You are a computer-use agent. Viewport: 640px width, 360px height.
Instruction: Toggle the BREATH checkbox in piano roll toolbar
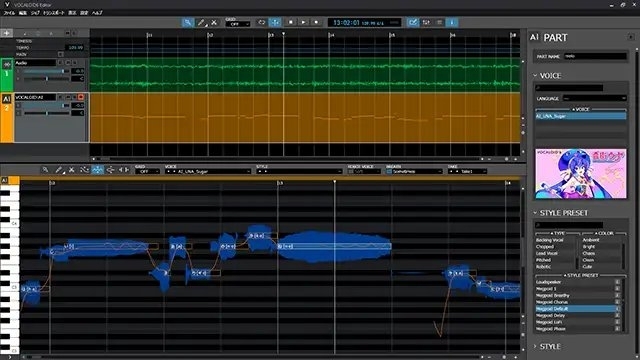(389, 172)
